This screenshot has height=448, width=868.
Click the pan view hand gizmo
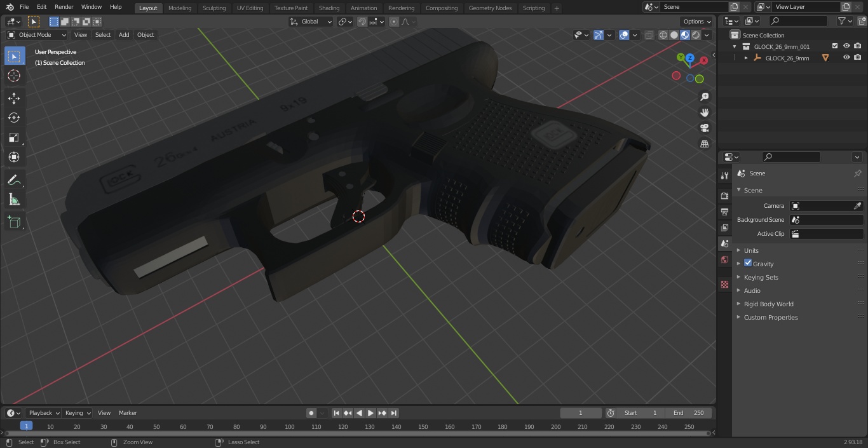(x=704, y=112)
